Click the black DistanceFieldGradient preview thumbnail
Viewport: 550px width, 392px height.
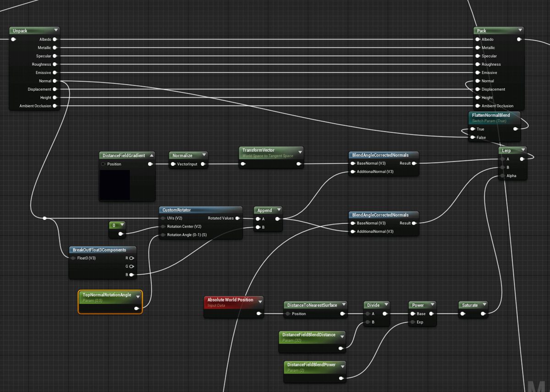115,185
